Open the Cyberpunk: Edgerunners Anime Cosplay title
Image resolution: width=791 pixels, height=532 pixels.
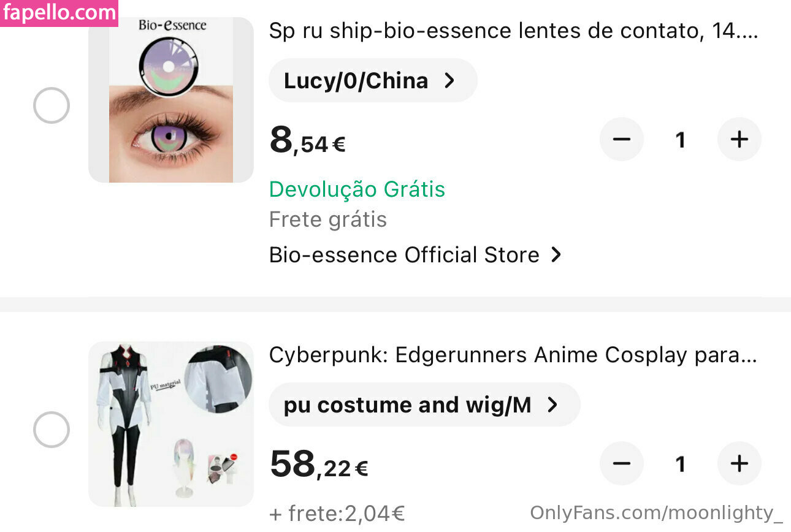[513, 355]
